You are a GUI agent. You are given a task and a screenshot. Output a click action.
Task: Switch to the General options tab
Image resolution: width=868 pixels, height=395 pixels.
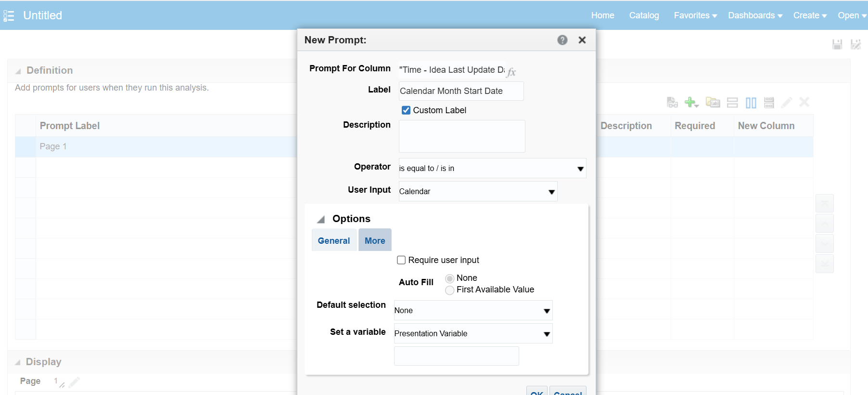(x=334, y=240)
